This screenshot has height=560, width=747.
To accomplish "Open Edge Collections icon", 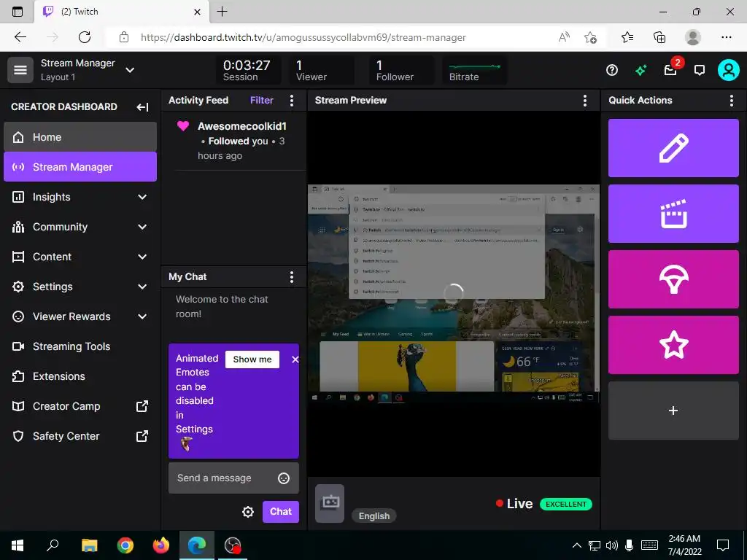I will pyautogui.click(x=659, y=37).
